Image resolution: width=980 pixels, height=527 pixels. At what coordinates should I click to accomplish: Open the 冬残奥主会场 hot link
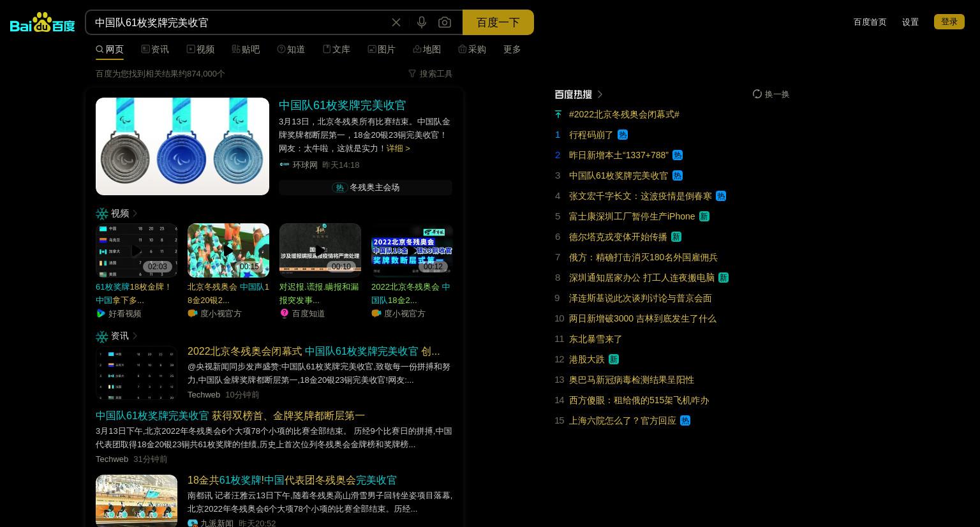point(366,188)
